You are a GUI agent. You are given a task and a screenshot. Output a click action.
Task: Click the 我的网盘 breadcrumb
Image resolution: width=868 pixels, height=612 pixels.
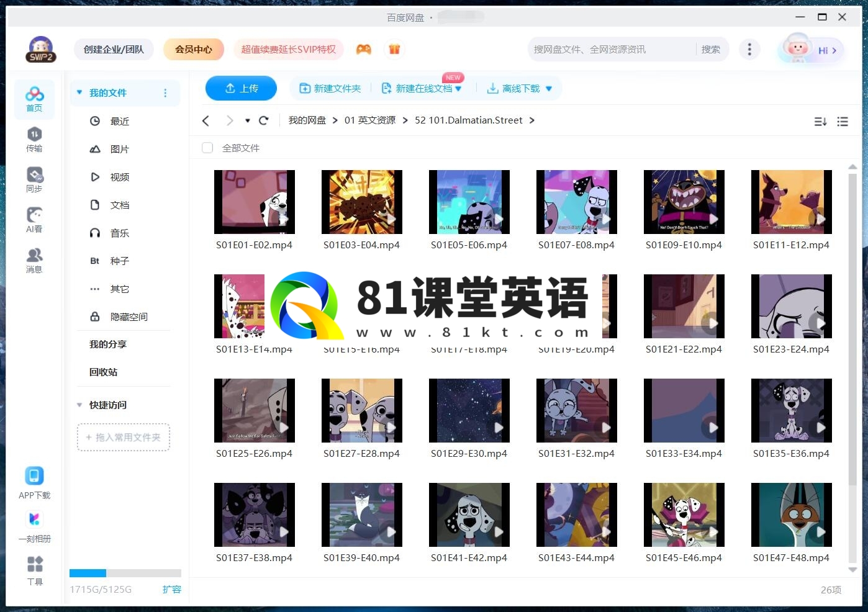tap(307, 120)
